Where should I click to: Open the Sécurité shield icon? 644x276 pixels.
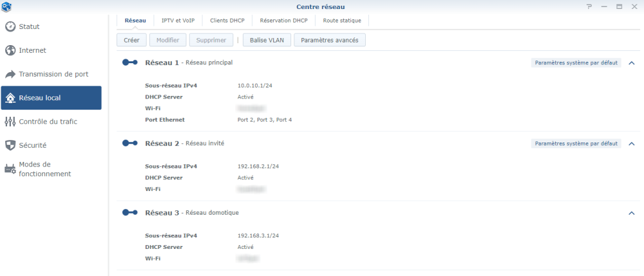pos(10,145)
